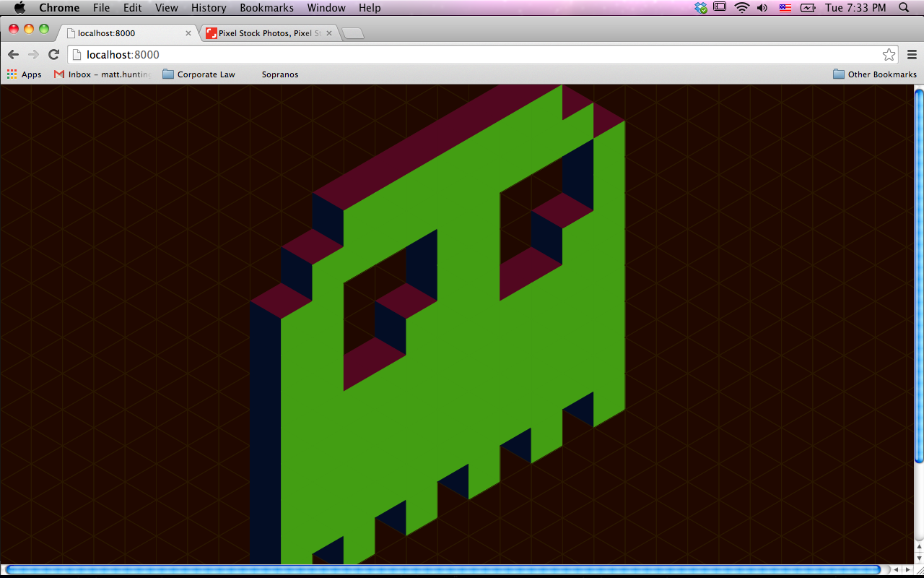Open the History menu
924x578 pixels.
[x=209, y=8]
